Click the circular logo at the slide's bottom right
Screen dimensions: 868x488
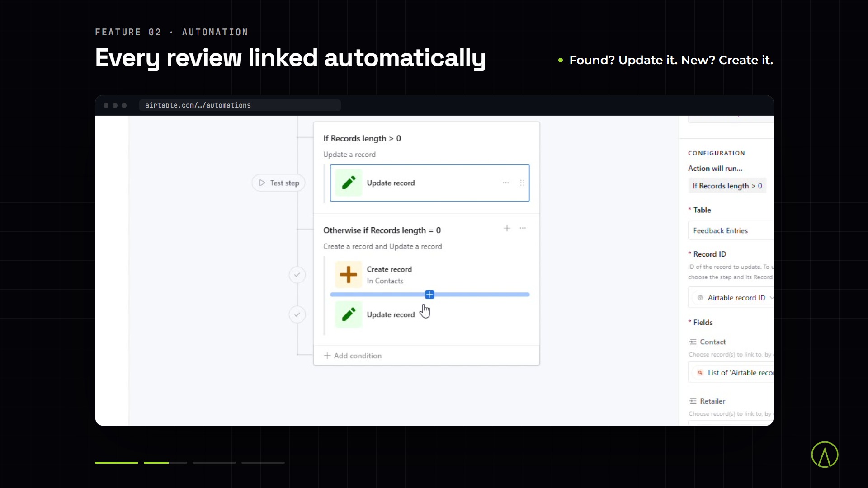(x=825, y=455)
